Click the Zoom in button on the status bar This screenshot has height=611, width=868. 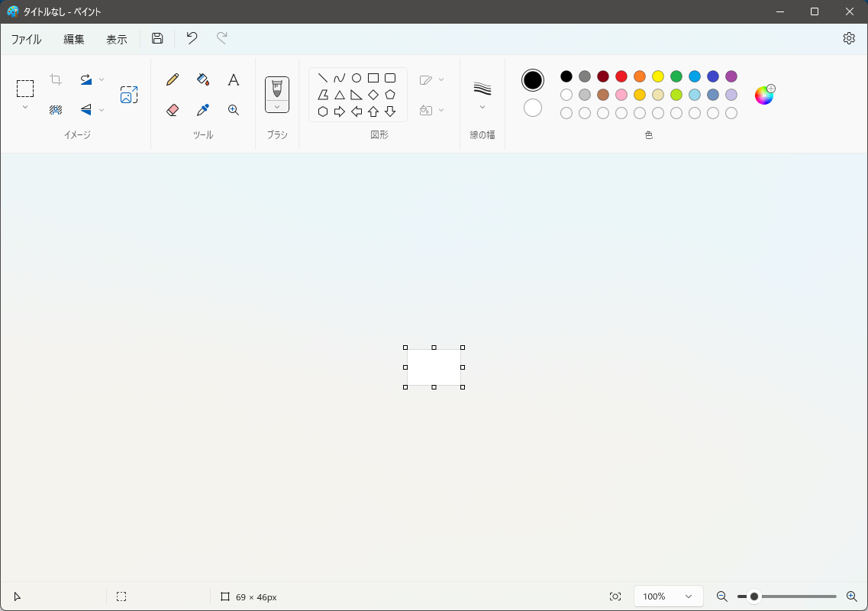(x=850, y=596)
